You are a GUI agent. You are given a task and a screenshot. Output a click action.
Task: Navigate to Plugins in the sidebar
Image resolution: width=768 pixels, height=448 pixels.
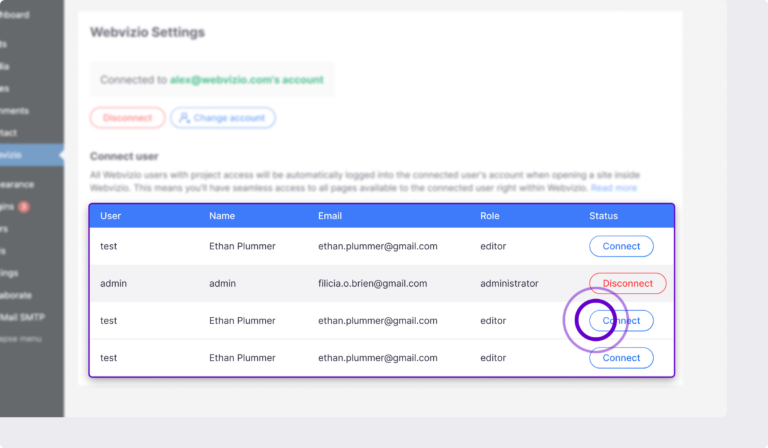(8, 207)
